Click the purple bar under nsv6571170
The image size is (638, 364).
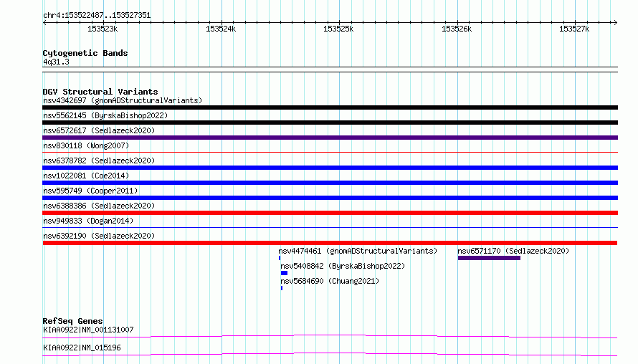click(489, 258)
